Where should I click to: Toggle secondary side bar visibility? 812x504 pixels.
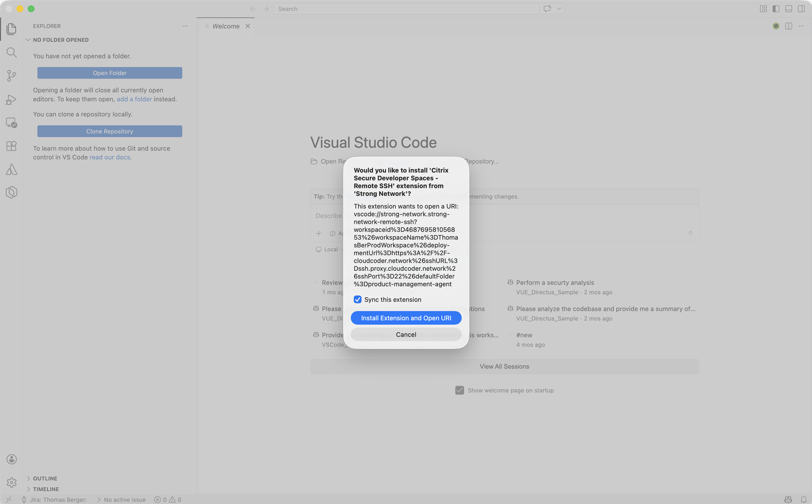(x=801, y=9)
